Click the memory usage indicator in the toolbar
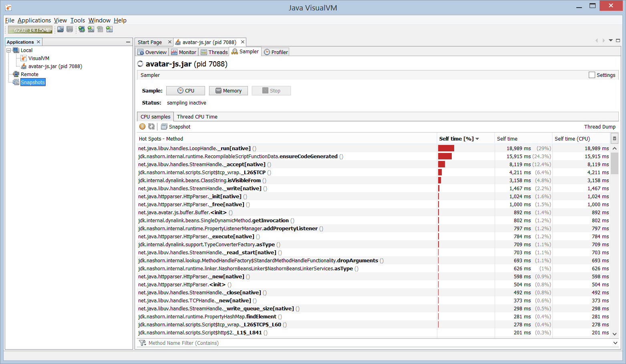 30,30
